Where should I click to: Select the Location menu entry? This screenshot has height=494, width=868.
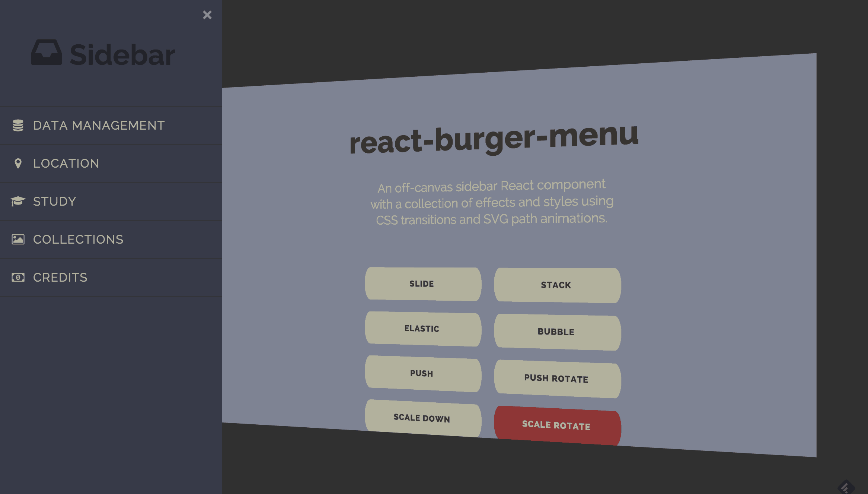111,164
